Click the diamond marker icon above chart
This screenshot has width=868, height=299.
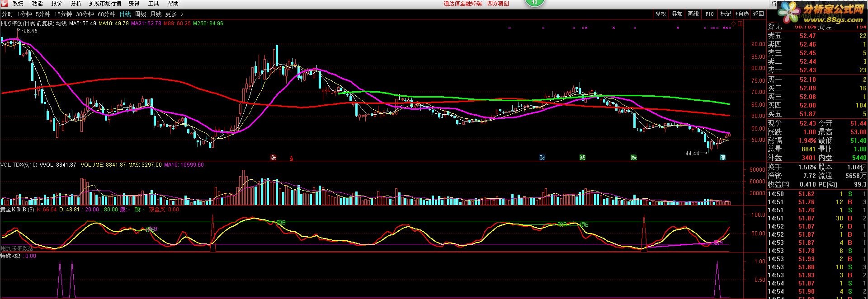[x=733, y=23]
